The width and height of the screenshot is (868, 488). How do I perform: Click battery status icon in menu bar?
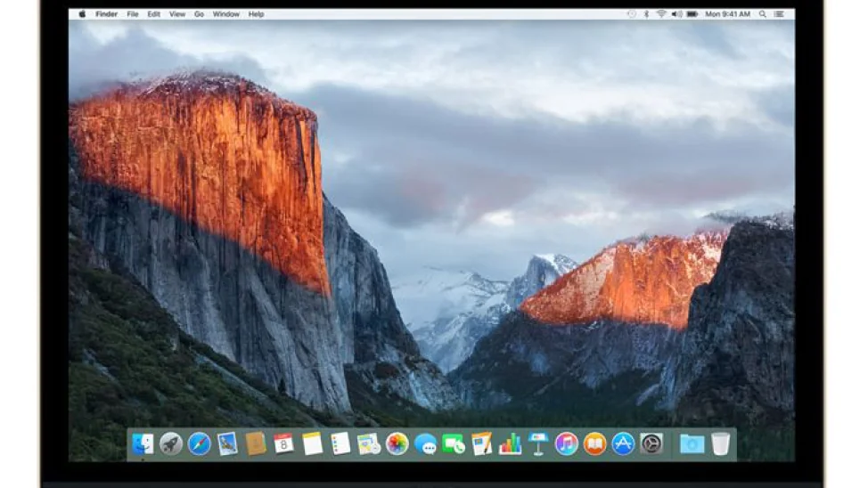point(692,14)
